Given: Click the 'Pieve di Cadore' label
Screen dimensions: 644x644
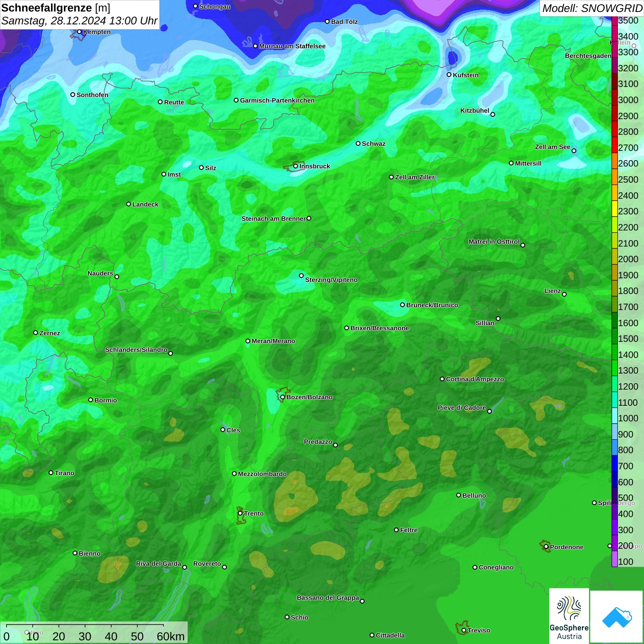Looking at the screenshot, I should point(462,408).
